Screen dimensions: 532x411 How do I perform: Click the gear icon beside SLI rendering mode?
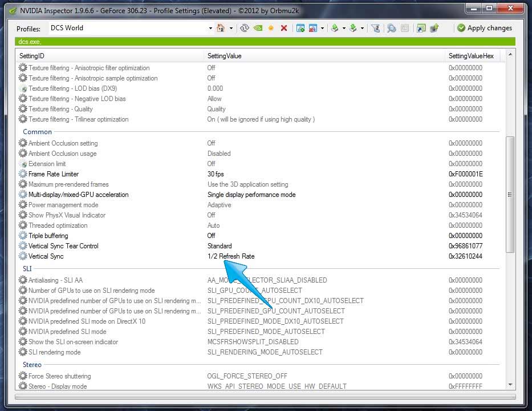point(23,352)
